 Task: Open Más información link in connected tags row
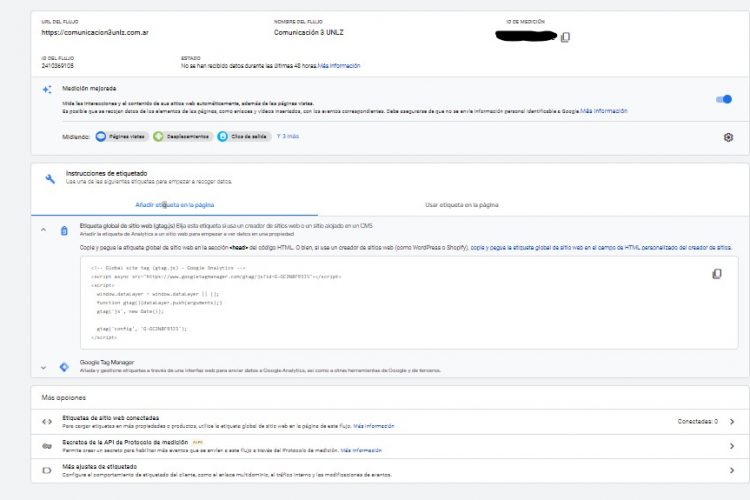tap(374, 426)
